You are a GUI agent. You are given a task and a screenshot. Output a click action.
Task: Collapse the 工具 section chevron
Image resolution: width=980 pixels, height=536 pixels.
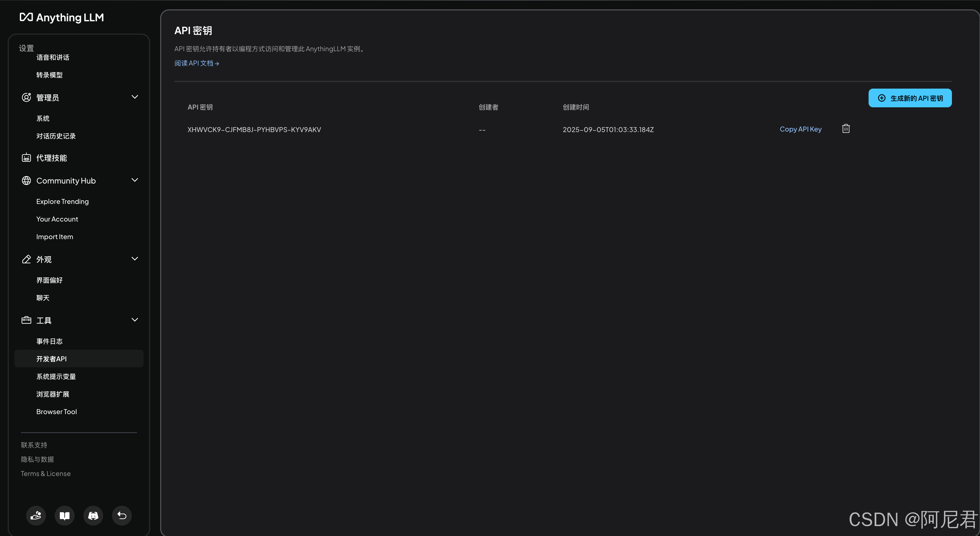[x=135, y=320]
